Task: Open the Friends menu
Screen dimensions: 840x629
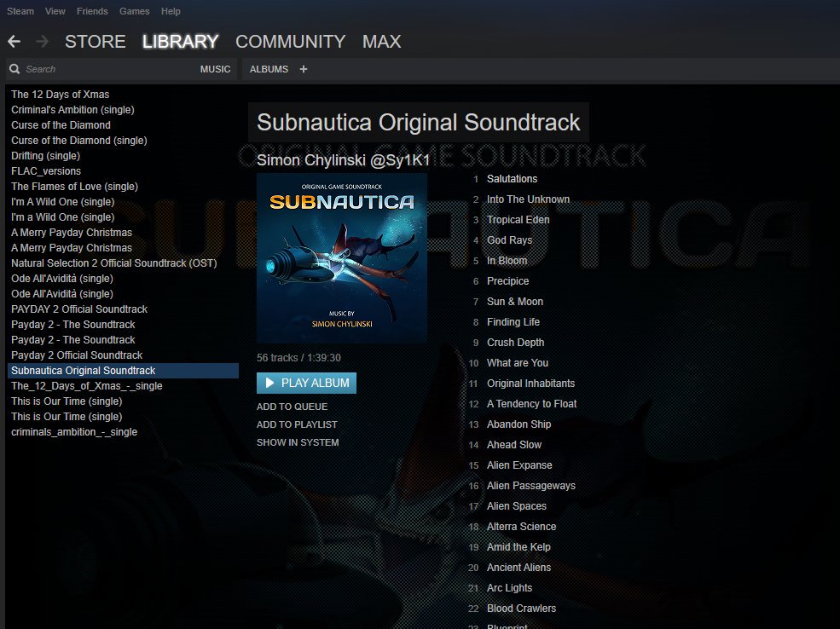Action: pos(92,11)
